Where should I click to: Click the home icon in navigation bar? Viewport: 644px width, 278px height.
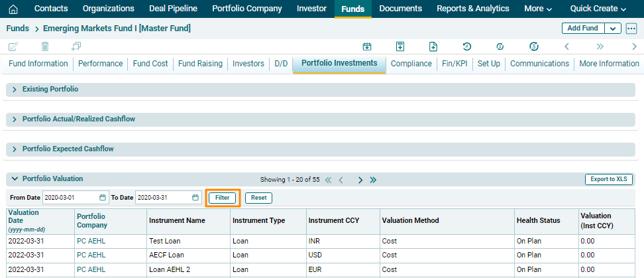pyautogui.click(x=13, y=9)
